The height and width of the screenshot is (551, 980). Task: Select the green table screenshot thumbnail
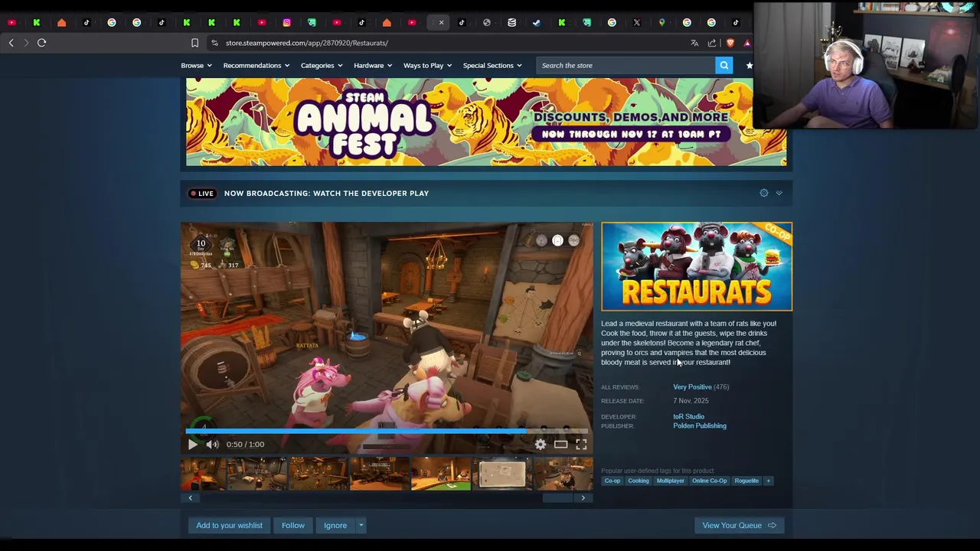[441, 474]
